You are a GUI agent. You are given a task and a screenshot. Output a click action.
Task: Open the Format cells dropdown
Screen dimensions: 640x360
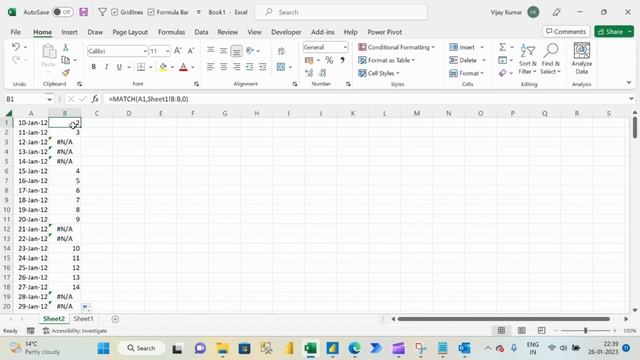coord(467,73)
